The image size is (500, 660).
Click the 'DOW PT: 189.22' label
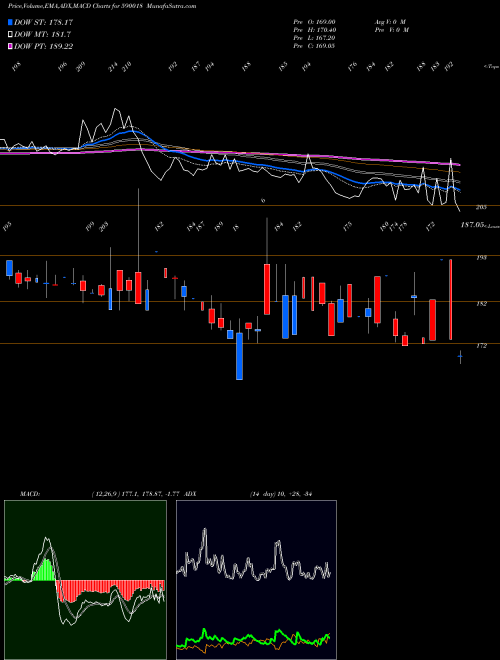[43, 46]
